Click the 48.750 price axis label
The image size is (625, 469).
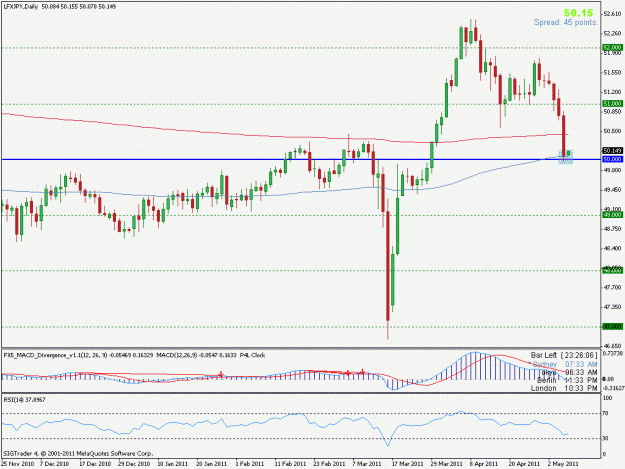pyautogui.click(x=613, y=229)
